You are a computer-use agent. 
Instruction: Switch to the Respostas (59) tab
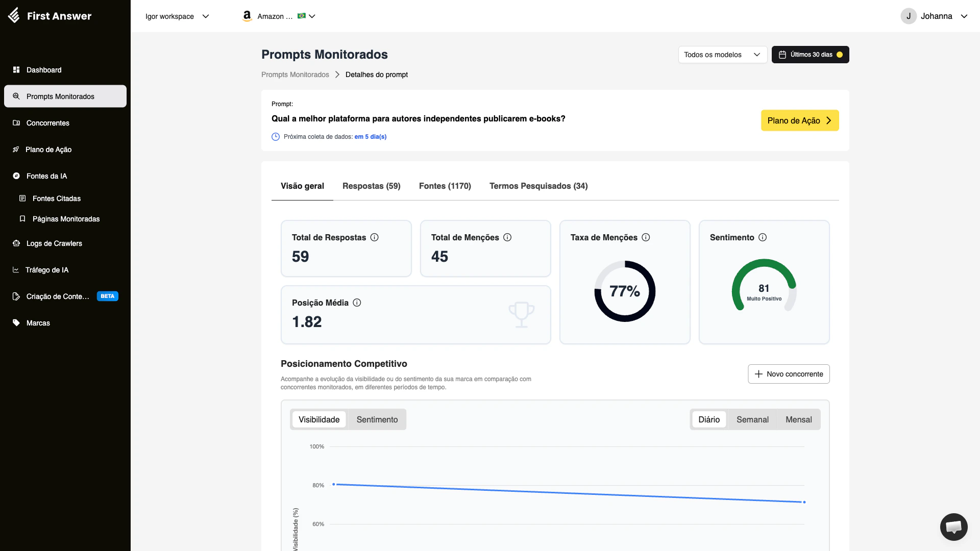click(x=371, y=186)
